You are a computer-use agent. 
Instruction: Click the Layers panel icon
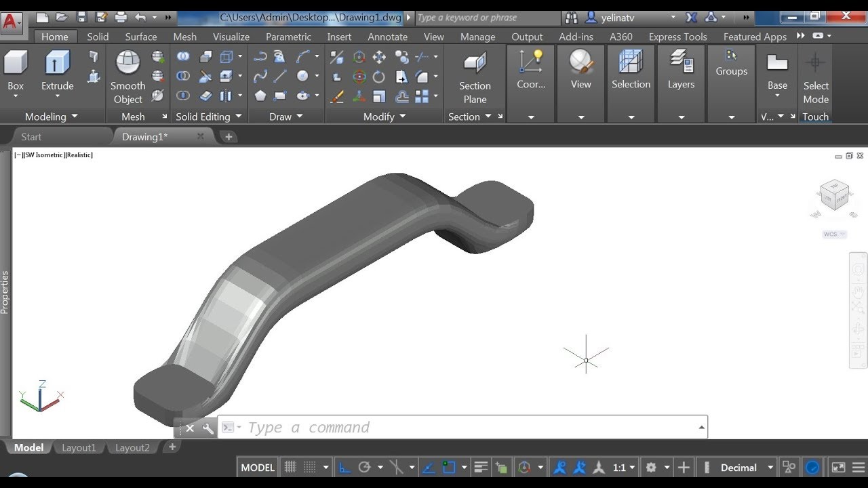(x=681, y=71)
